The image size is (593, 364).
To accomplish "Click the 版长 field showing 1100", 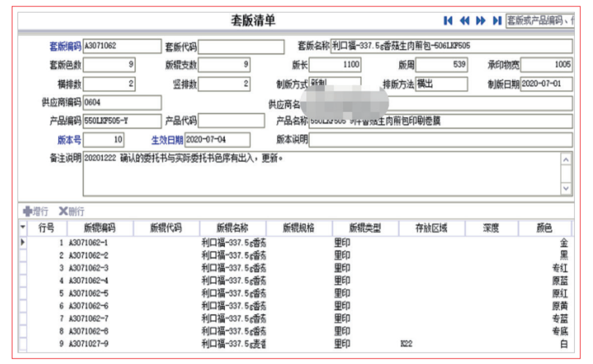I will [x=335, y=65].
